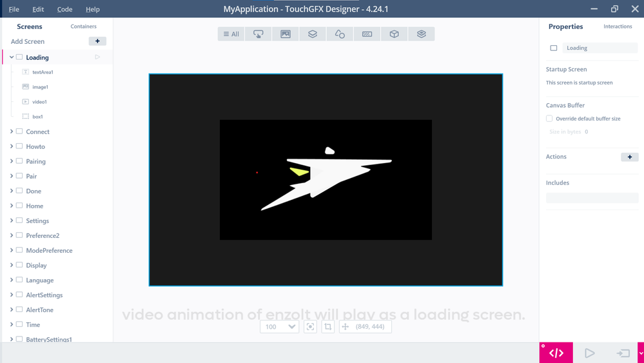644x363 pixels.
Task: Expand the Howto screen
Action: coord(12,146)
